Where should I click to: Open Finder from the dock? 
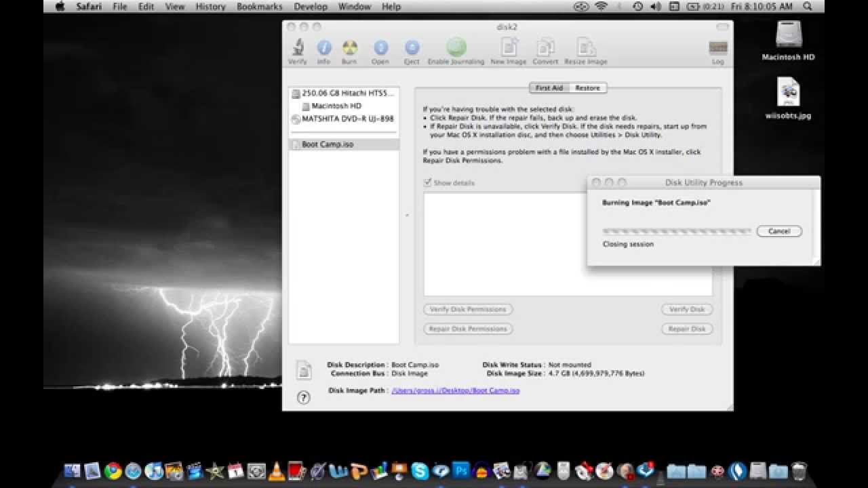(72, 471)
